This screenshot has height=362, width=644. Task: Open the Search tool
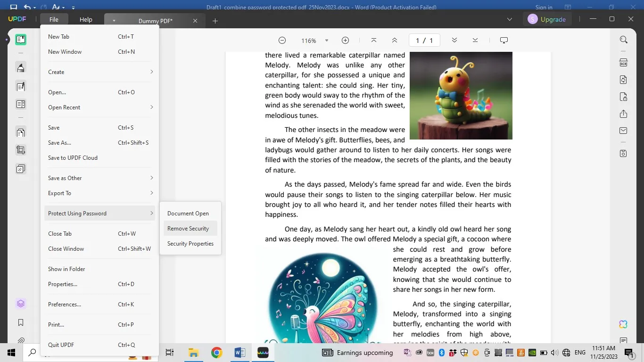623,40
